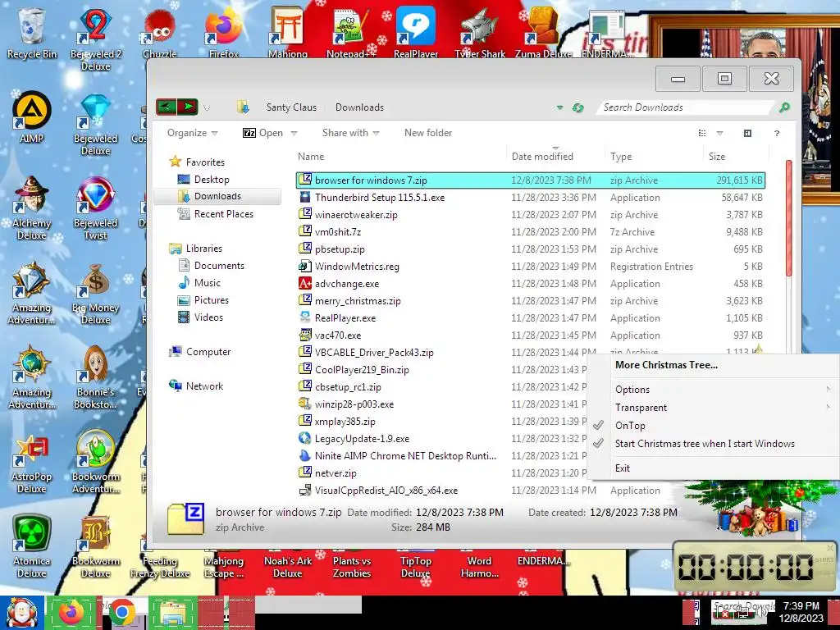Screen dimensions: 840x630
Task: Open Bookworm Deluxe desktop shortcut
Action: [x=95, y=546]
